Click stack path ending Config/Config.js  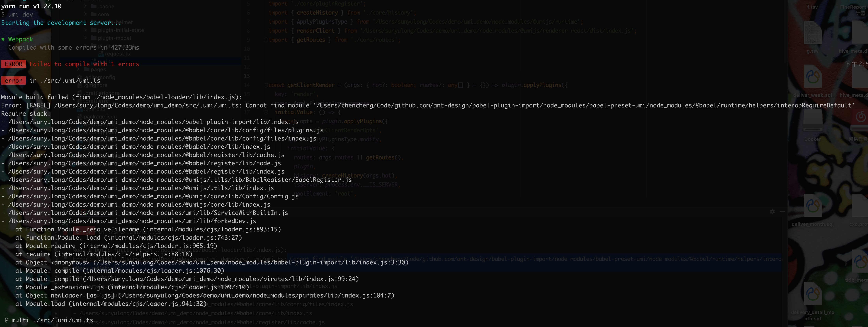[x=150, y=196]
